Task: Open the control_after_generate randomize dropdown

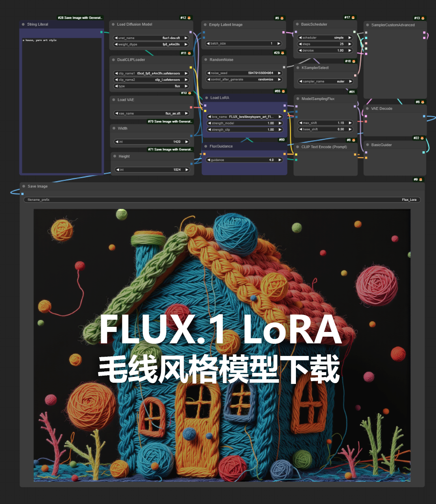Action: (244, 80)
